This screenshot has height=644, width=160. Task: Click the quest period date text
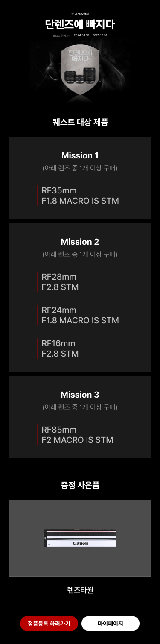80,35
